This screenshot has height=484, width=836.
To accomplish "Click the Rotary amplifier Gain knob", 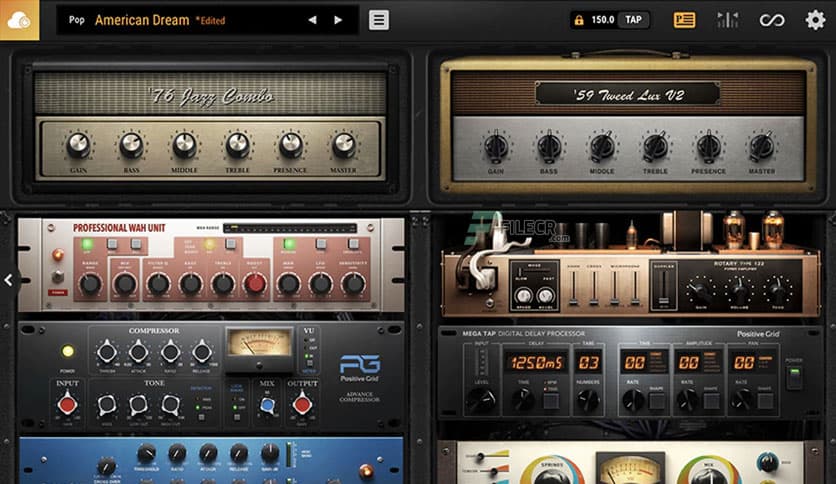I will click(x=701, y=291).
